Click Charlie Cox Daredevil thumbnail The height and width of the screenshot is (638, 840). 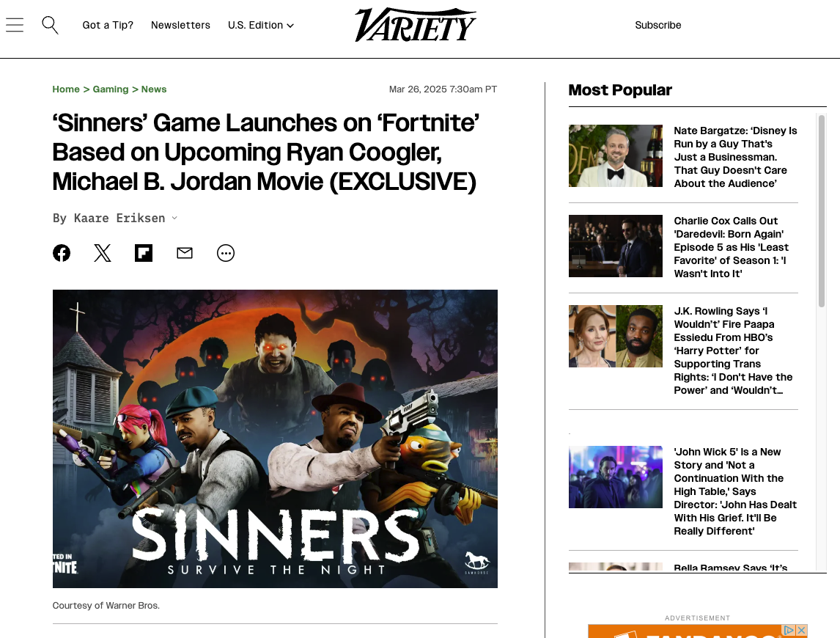coord(616,246)
